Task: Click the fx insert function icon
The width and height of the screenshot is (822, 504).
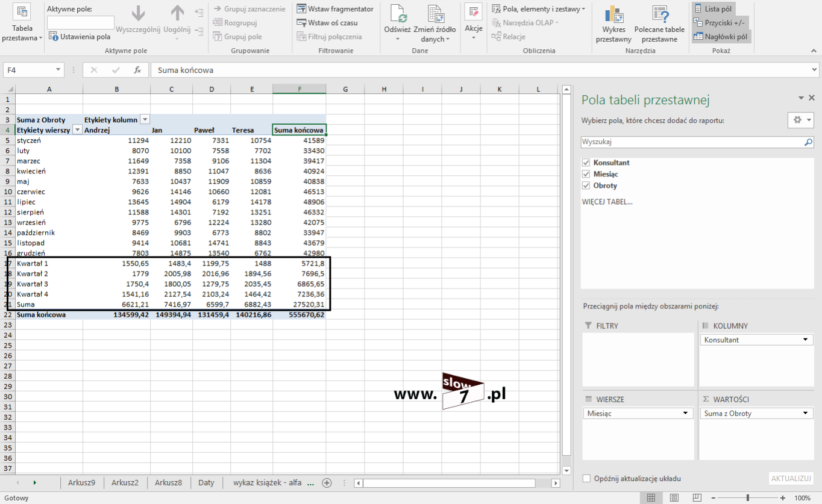Action: point(137,70)
